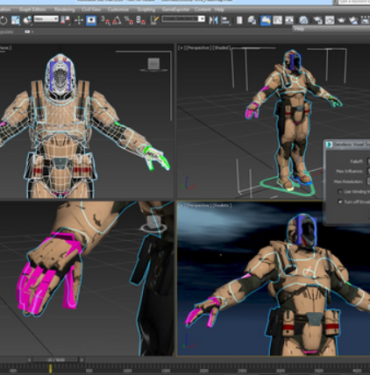Click the time slider frame indicator

coord(55,360)
